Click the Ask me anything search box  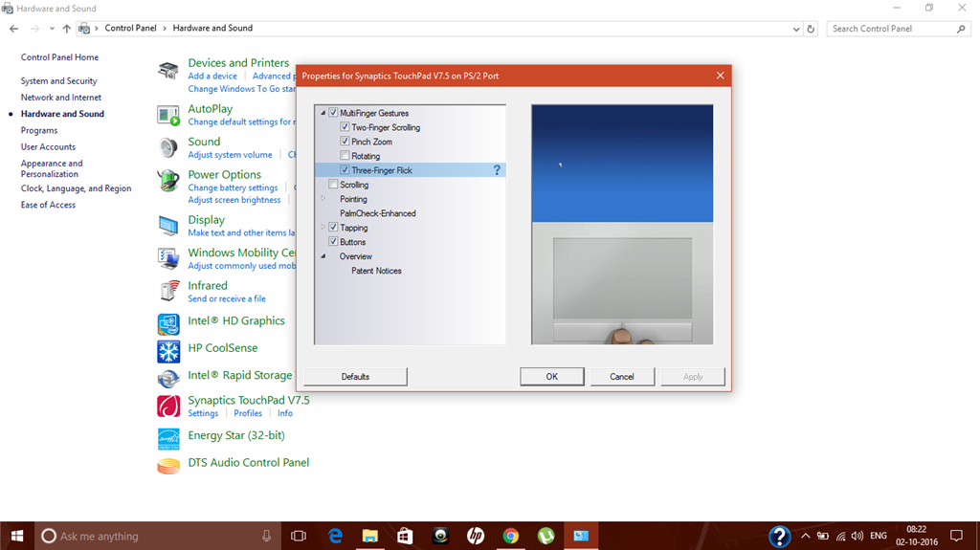156,536
